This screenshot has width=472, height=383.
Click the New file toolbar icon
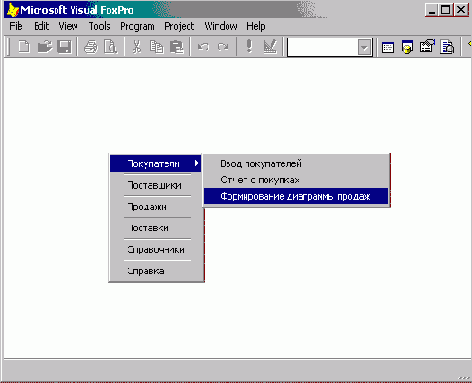click(23, 47)
